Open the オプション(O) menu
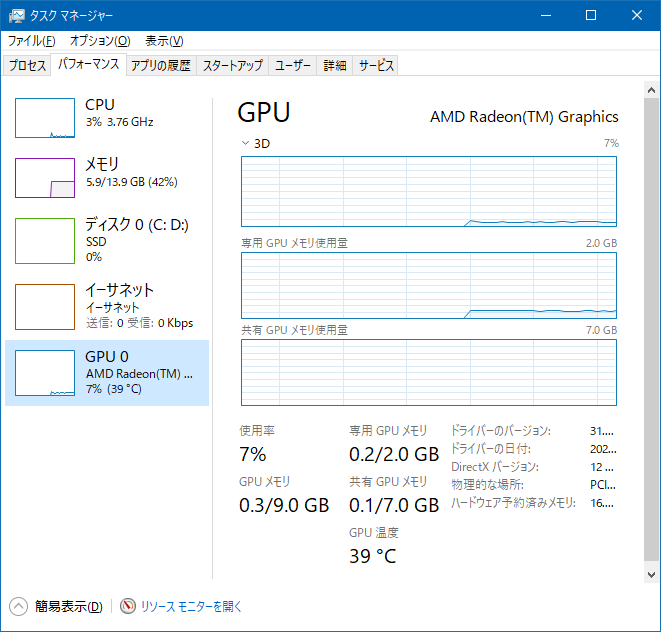 [100, 41]
